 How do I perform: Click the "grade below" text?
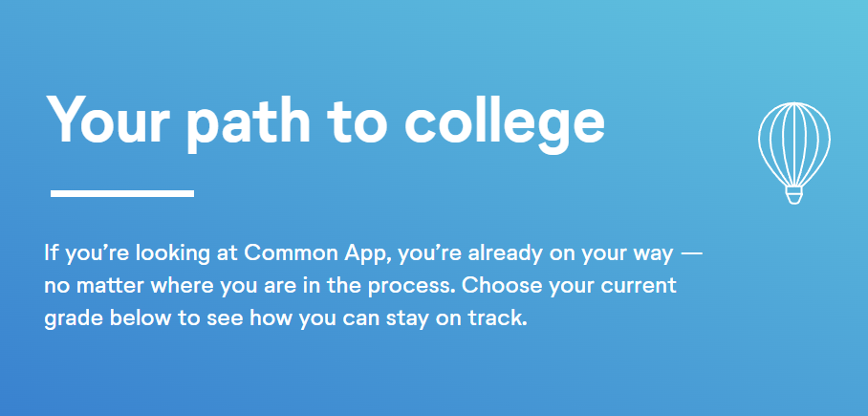pos(101,318)
